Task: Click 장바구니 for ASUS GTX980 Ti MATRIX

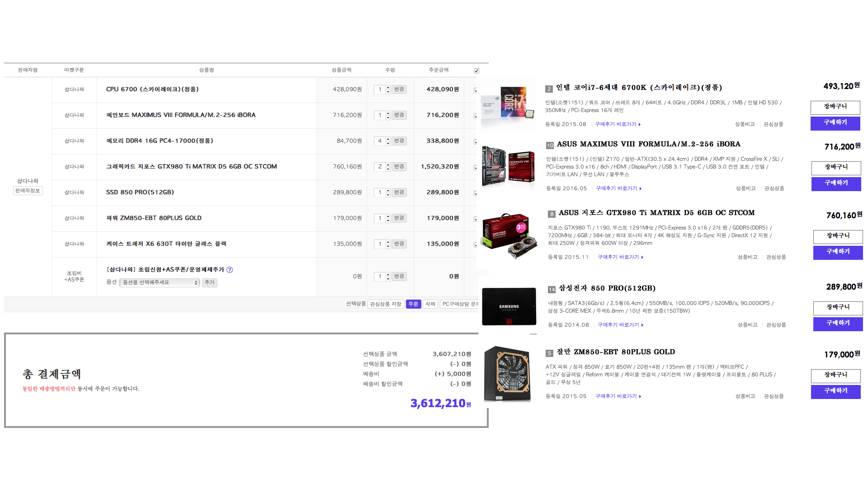Action: click(838, 236)
